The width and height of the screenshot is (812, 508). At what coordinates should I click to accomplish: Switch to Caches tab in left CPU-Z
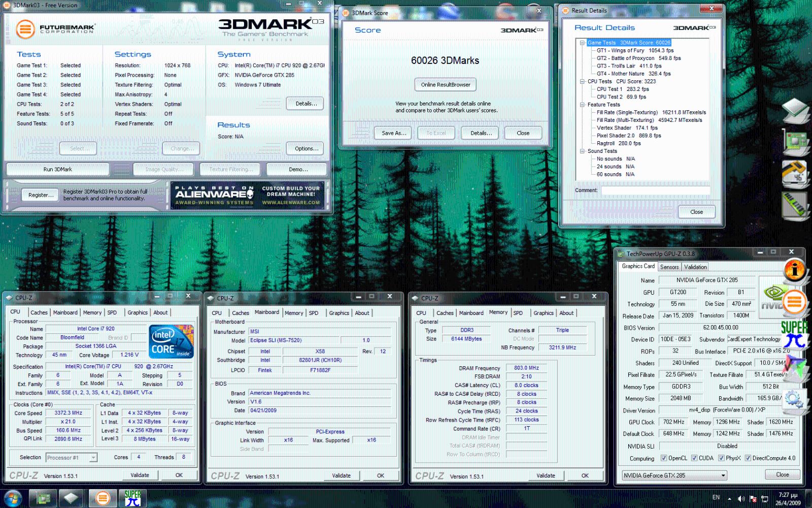pos(39,312)
